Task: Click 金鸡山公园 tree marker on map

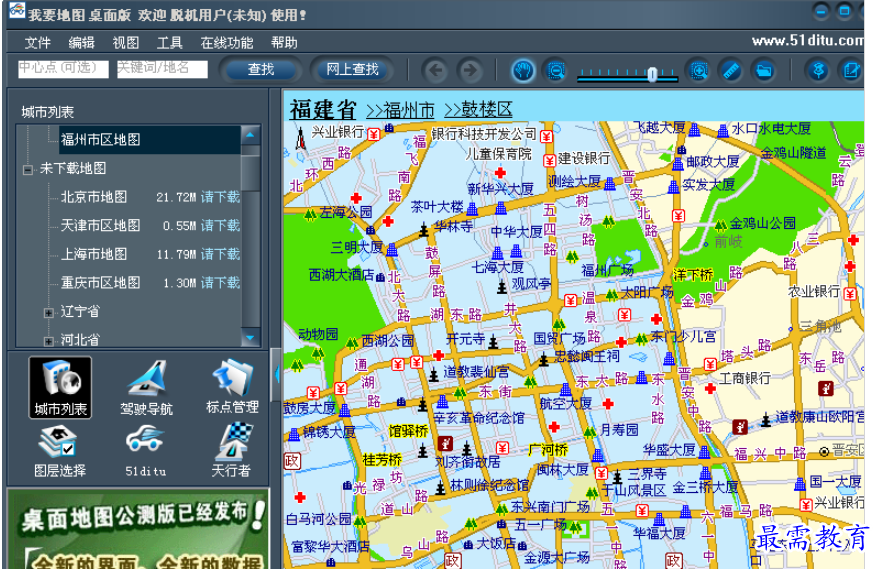Action: coord(720,225)
